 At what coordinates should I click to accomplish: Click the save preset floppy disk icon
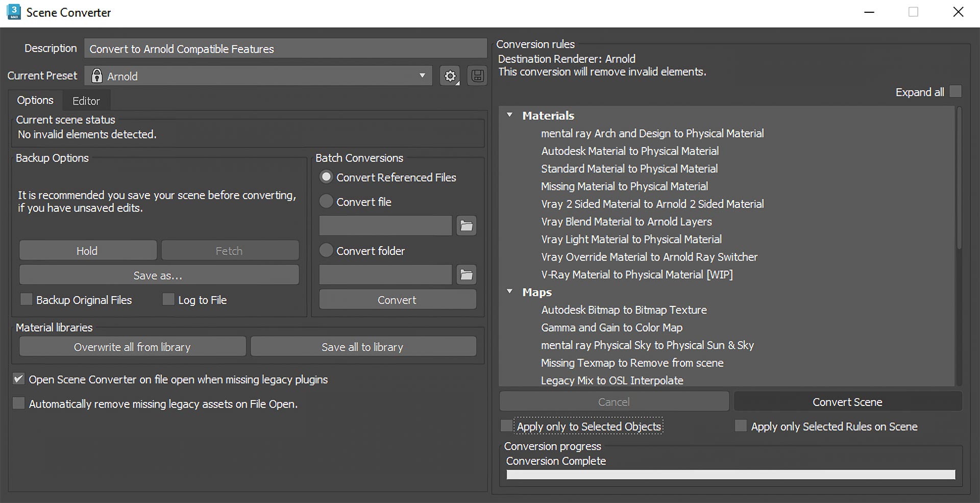pos(477,76)
